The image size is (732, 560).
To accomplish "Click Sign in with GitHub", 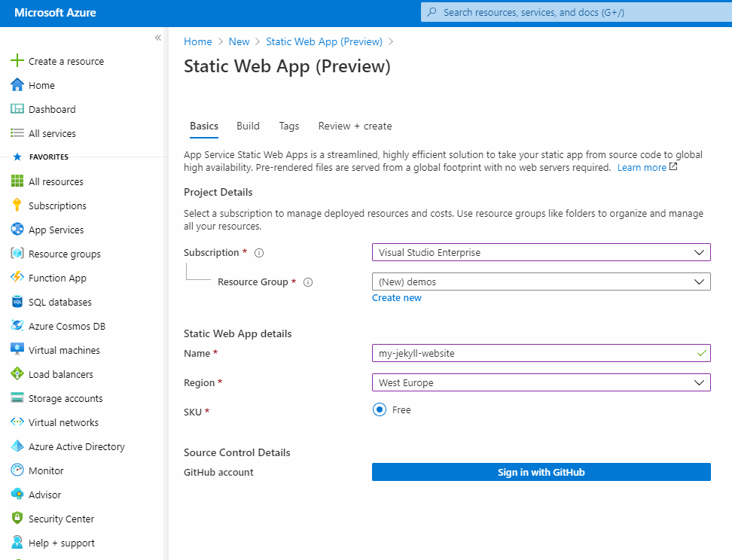I will coord(541,472).
